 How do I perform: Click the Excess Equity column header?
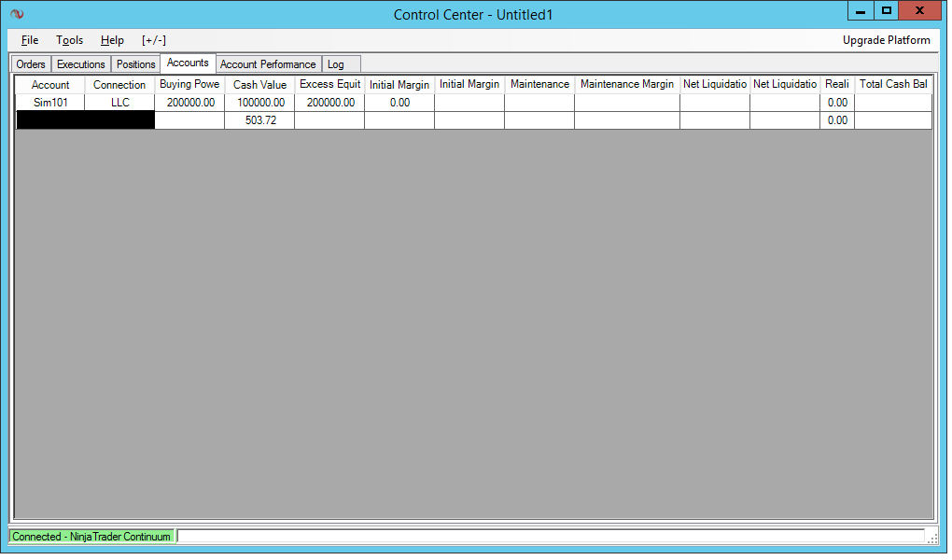pos(329,84)
